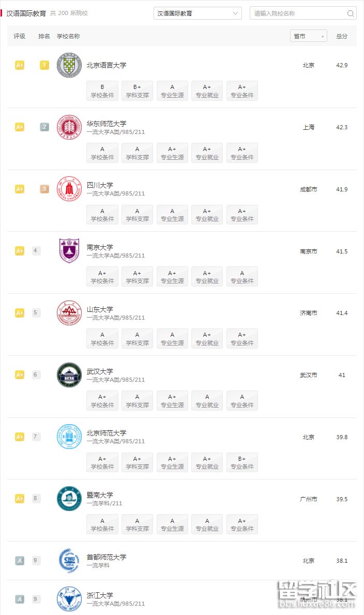Select 北京师范大学's B+ 专业条件 badge
The image size is (364, 615).
242,462
